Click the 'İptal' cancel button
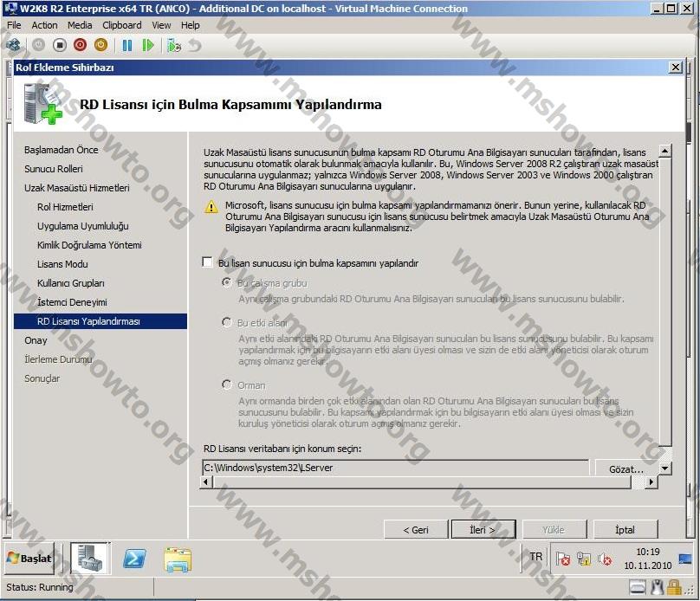Image resolution: width=700 pixels, height=601 pixels. pyautogui.click(x=625, y=530)
